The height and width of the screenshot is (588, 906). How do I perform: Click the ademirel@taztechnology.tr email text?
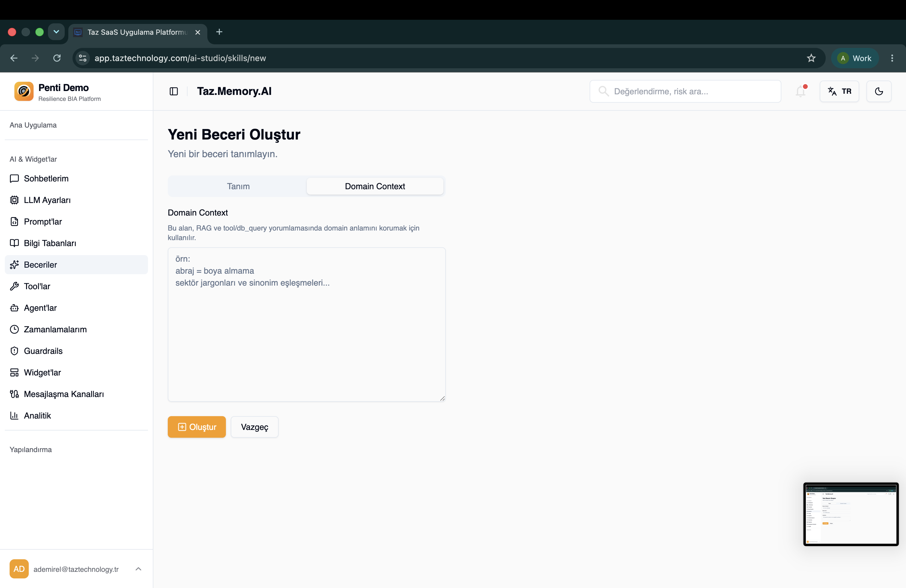(76, 569)
